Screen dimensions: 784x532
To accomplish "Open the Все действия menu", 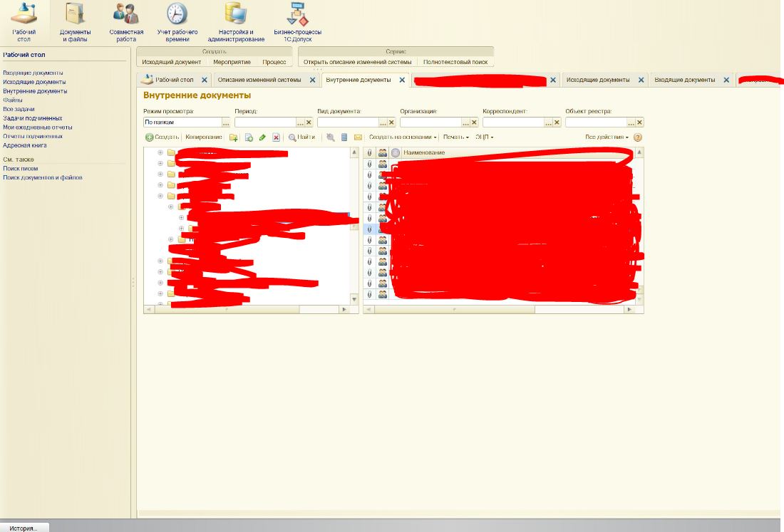I will pos(607,137).
